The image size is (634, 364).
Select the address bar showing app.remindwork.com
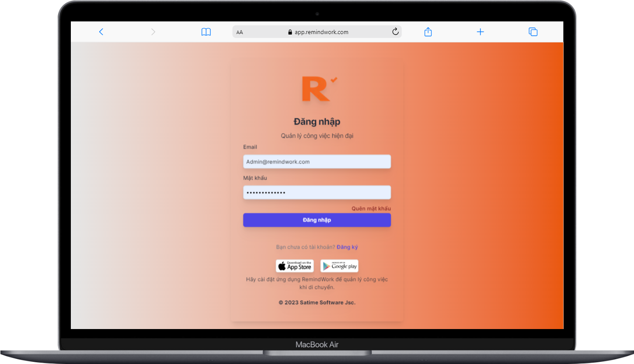tap(321, 31)
